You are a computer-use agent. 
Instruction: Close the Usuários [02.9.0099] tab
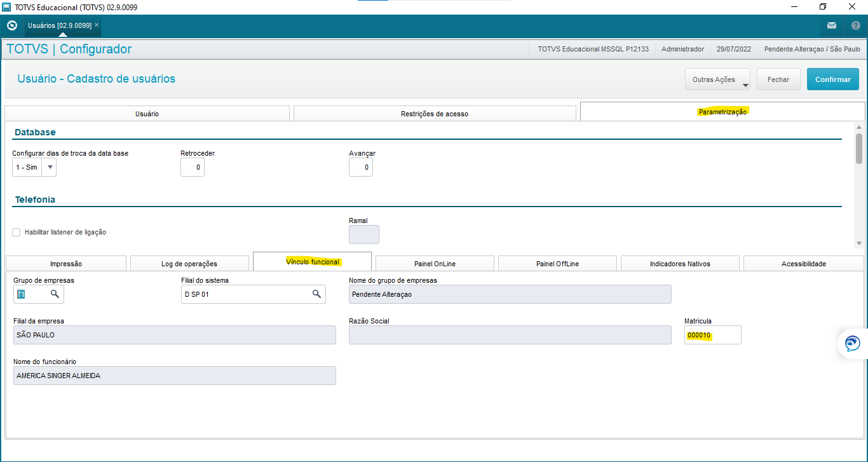point(97,25)
